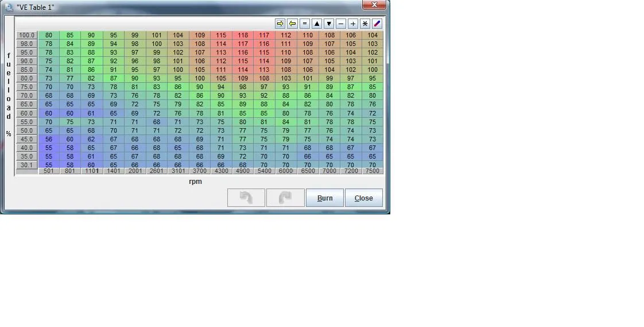Select the red-blue pen color icon
Viewport: 644px width, 327px height.
click(x=377, y=24)
